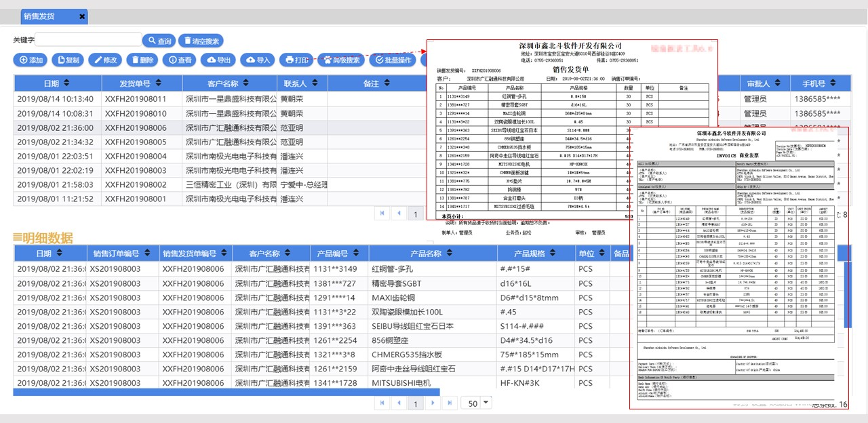Click the next page arrow in pagination

click(x=433, y=403)
